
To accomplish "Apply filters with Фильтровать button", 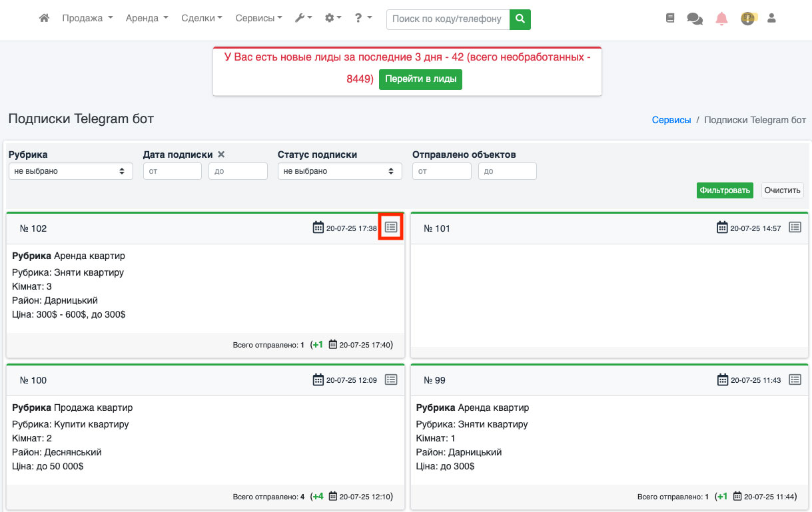I will (x=725, y=190).
